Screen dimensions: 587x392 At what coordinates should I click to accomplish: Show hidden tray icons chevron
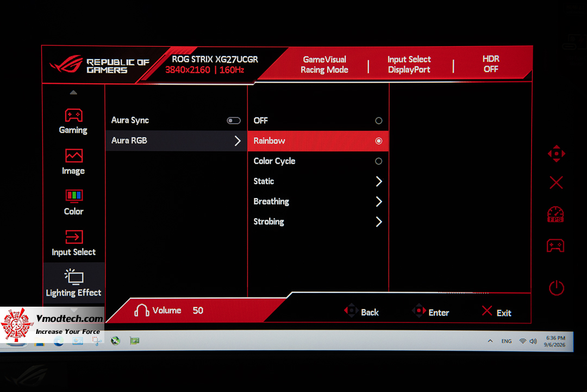pyautogui.click(x=490, y=341)
